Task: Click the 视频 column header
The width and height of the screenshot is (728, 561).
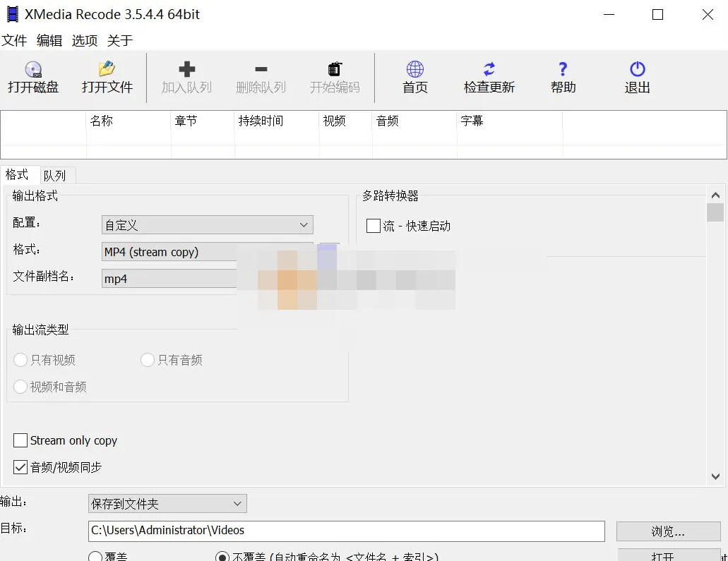Action: point(345,121)
